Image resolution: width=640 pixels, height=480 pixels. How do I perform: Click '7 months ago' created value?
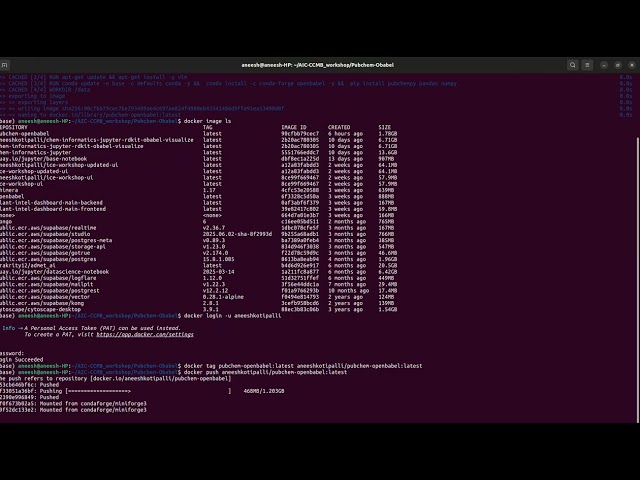[345, 284]
